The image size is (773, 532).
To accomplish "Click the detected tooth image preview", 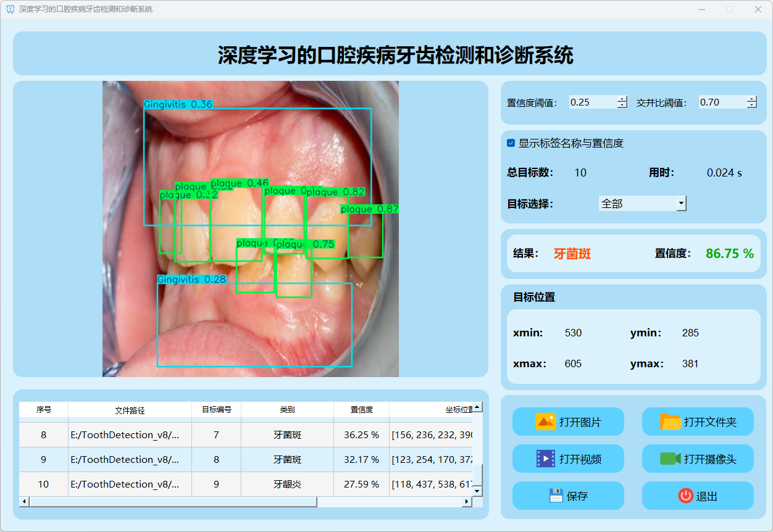I will tap(250, 228).
